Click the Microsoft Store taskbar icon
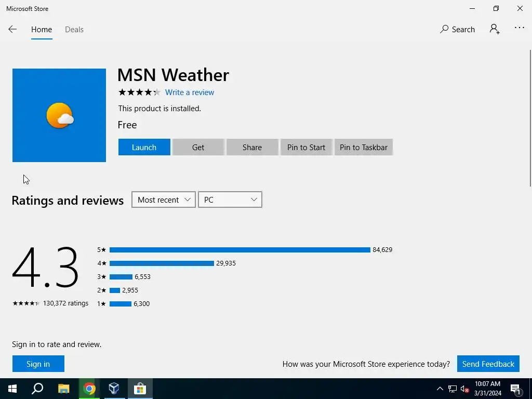Image resolution: width=532 pixels, height=399 pixels. 140,389
